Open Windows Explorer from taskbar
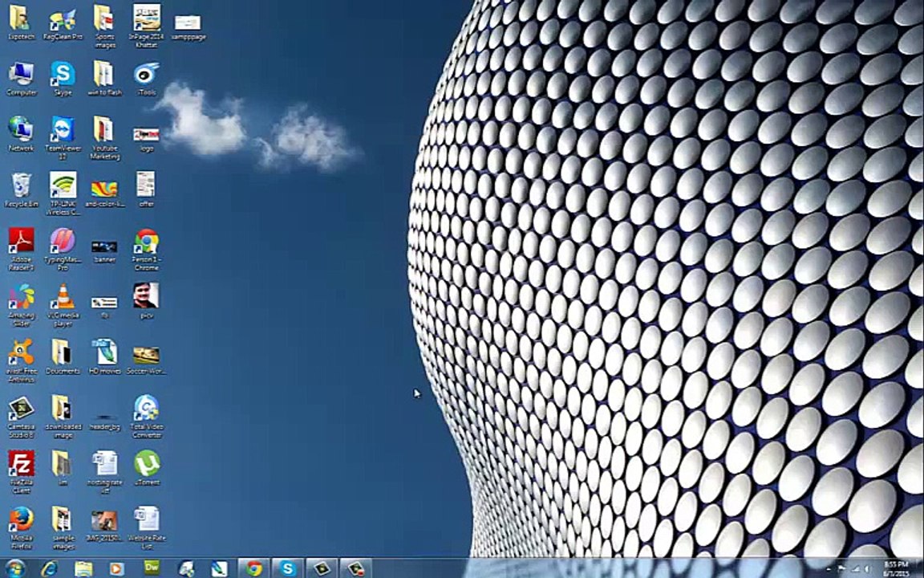The height and width of the screenshot is (578, 924). click(x=83, y=568)
